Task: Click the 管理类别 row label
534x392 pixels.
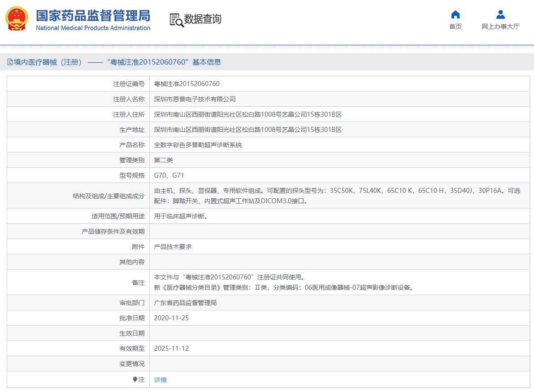Action: (x=132, y=160)
